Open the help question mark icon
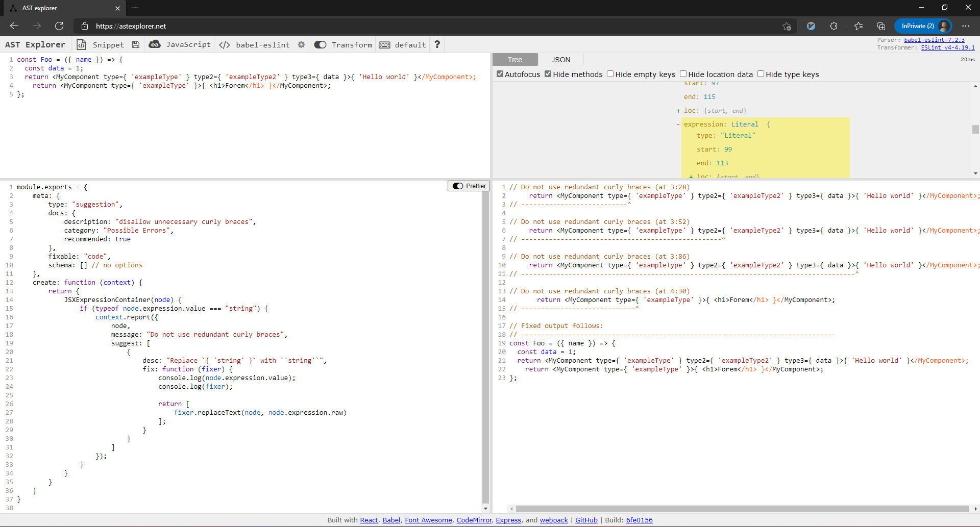This screenshot has height=527, width=980. pos(437,45)
